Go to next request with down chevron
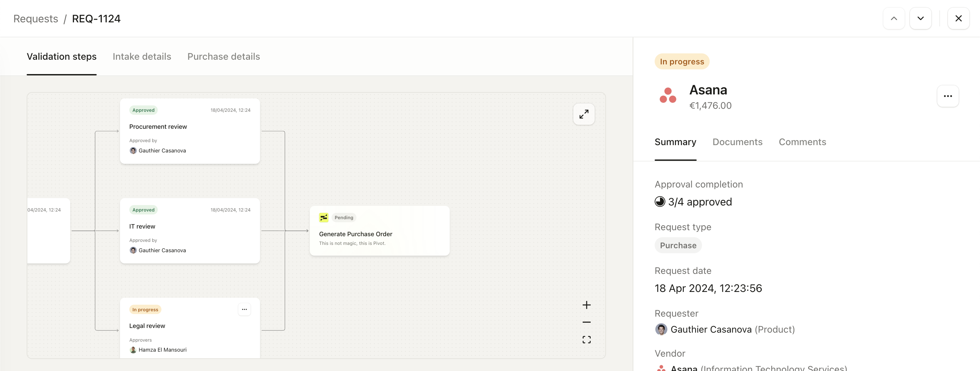This screenshot has width=980, height=371. coord(920,18)
